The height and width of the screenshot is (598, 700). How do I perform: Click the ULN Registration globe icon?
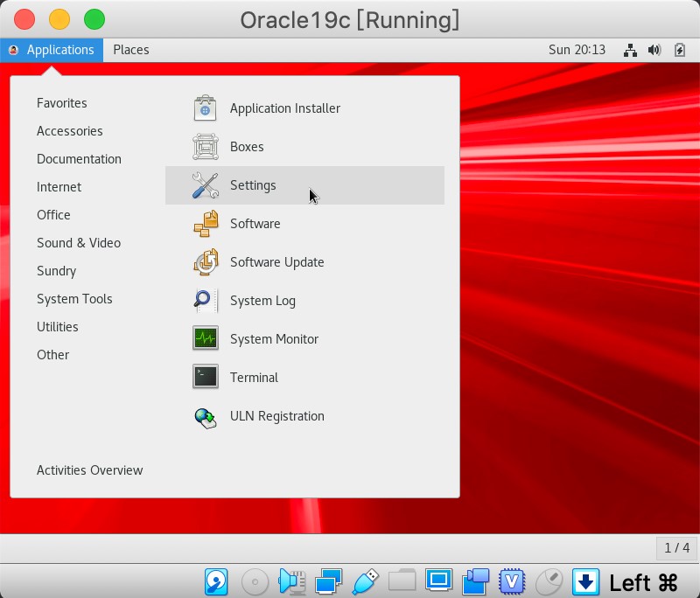click(x=206, y=418)
